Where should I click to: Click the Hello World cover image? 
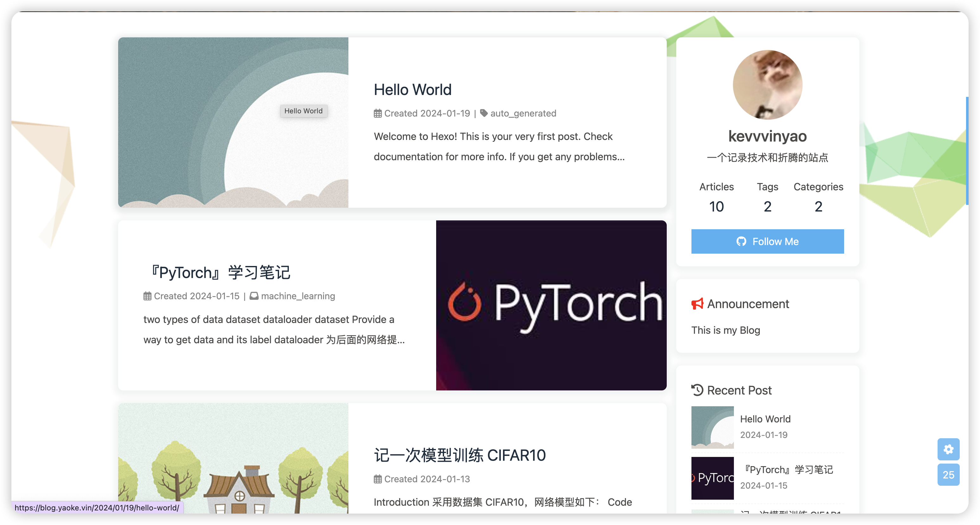[x=233, y=123]
